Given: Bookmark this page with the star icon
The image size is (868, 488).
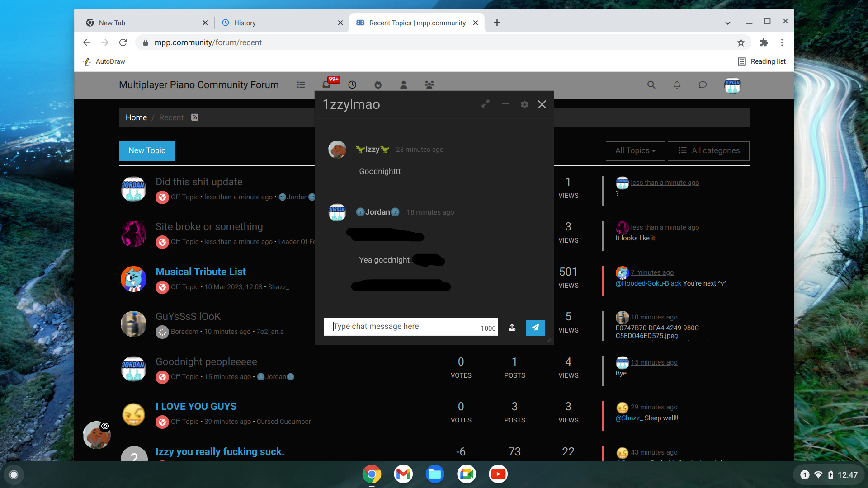Looking at the screenshot, I should pos(741,42).
